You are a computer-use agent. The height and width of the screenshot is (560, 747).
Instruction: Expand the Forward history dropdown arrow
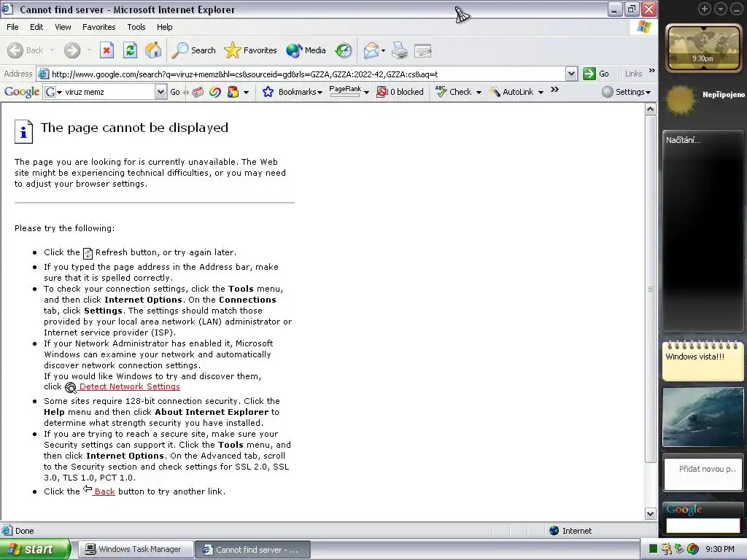88,50
